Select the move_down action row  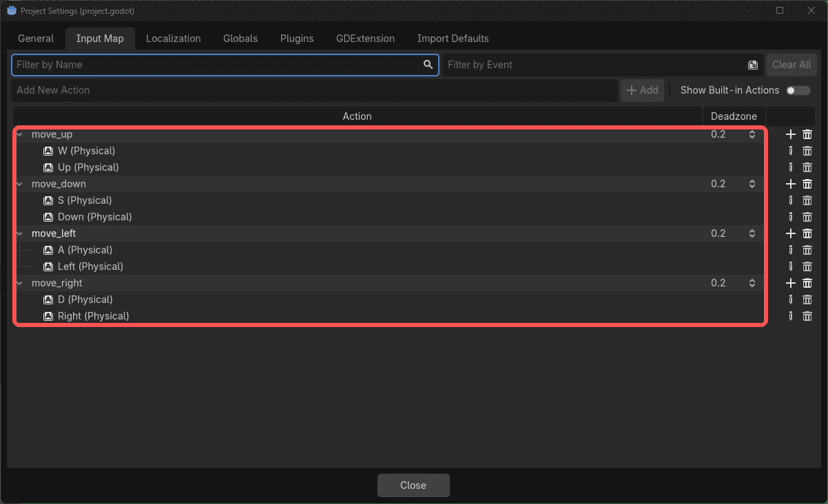[389, 184]
